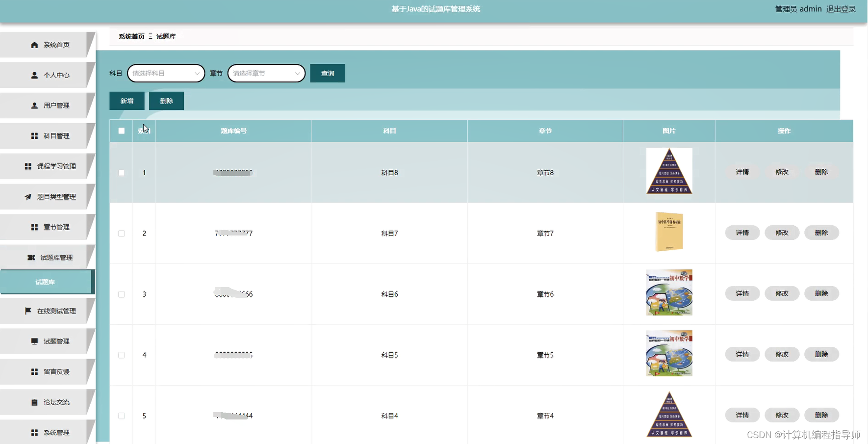Click the user icon beside 用户管理

tap(34, 105)
